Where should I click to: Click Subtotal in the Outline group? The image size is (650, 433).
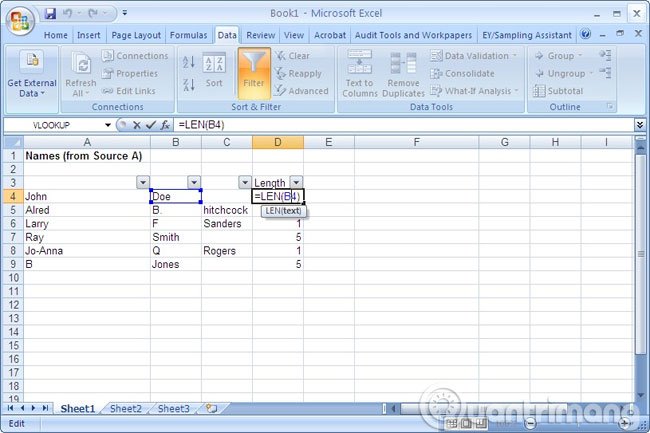[558, 91]
